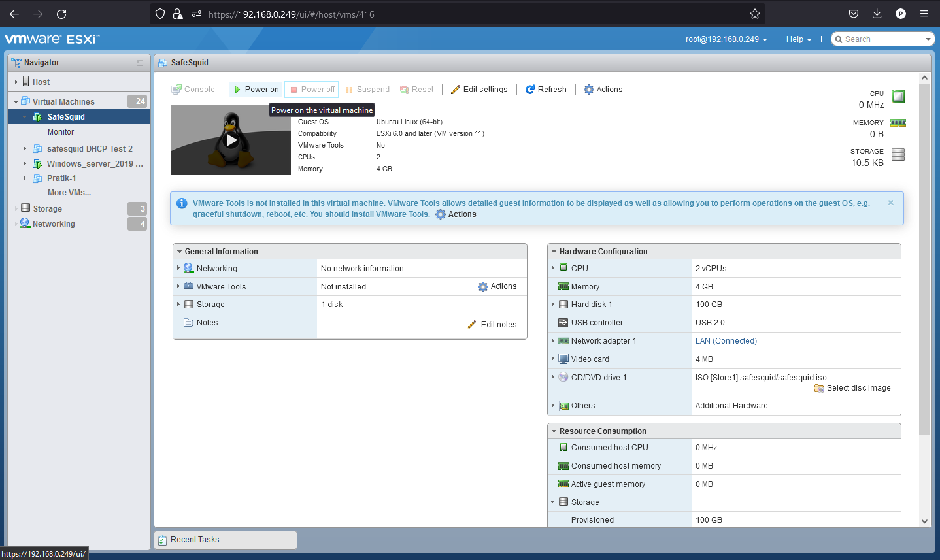This screenshot has height=560, width=940.
Task: Click the Refresh button label
Action: pos(552,90)
